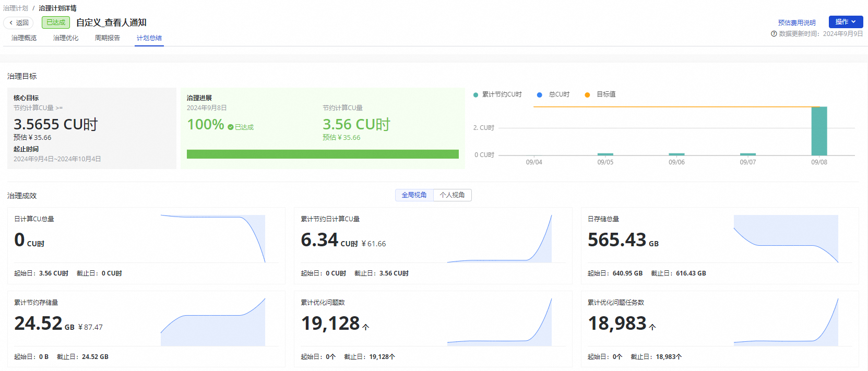The width and height of the screenshot is (868, 371).
Task: Switch to the 治理优化 tab
Action: tap(66, 38)
